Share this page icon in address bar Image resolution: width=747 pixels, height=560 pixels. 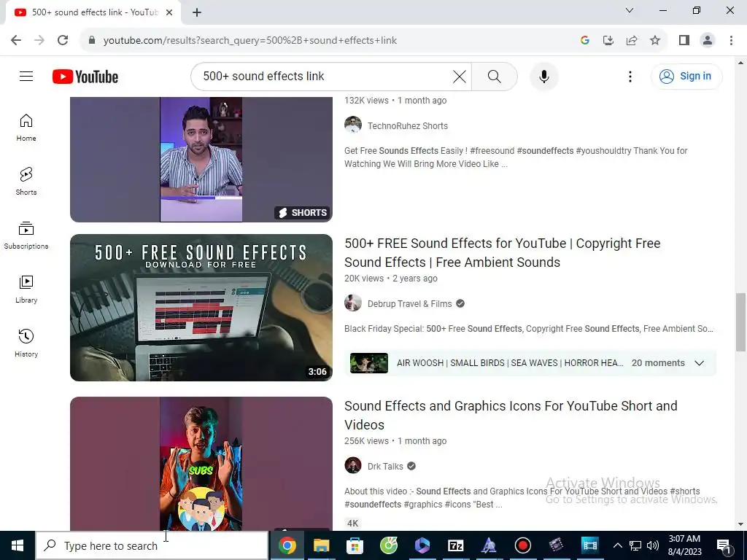632,40
